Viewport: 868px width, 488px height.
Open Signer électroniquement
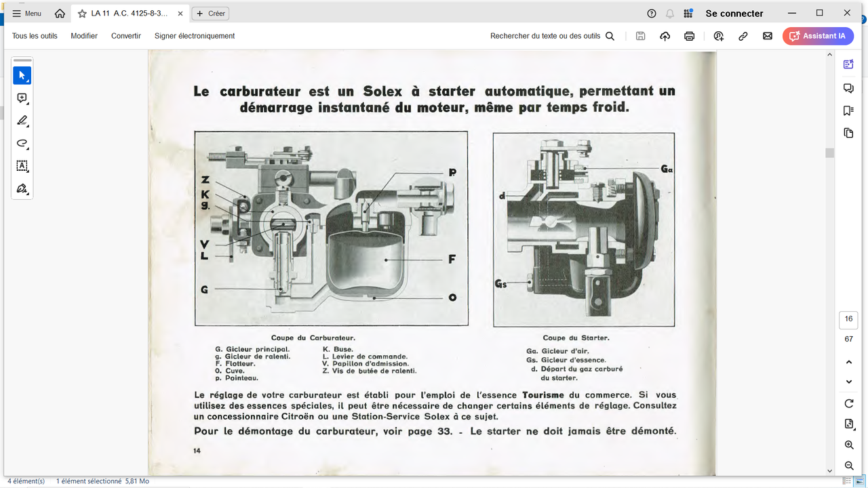click(x=195, y=36)
